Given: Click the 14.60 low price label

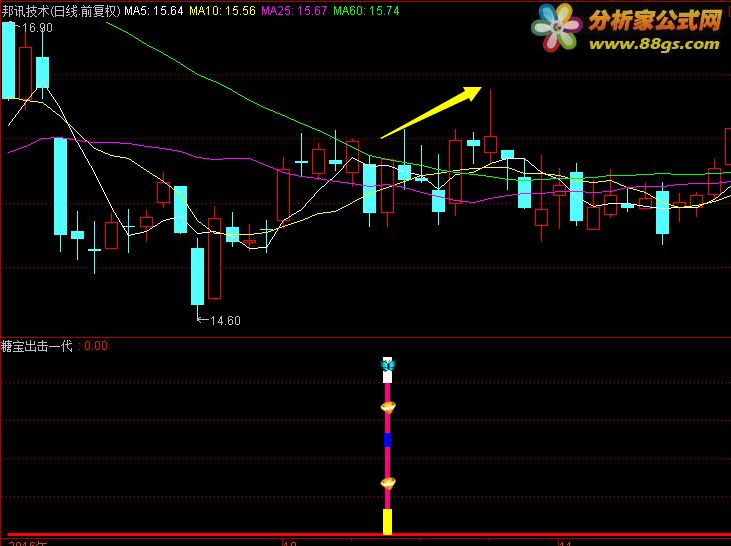Looking at the screenshot, I should [x=225, y=321].
